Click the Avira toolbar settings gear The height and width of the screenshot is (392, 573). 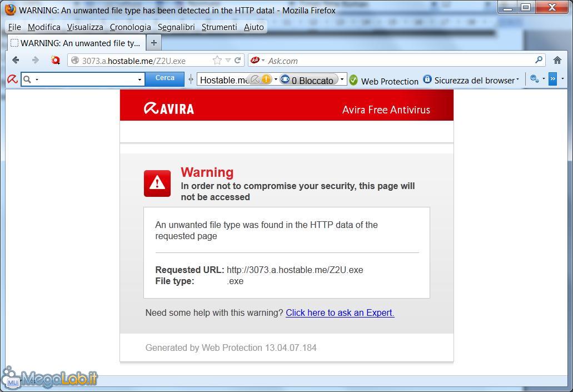pyautogui.click(x=534, y=78)
